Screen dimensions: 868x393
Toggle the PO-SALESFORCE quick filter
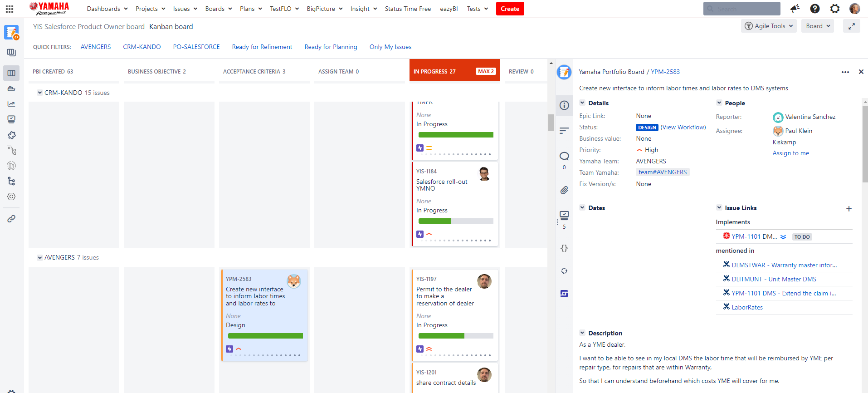196,47
